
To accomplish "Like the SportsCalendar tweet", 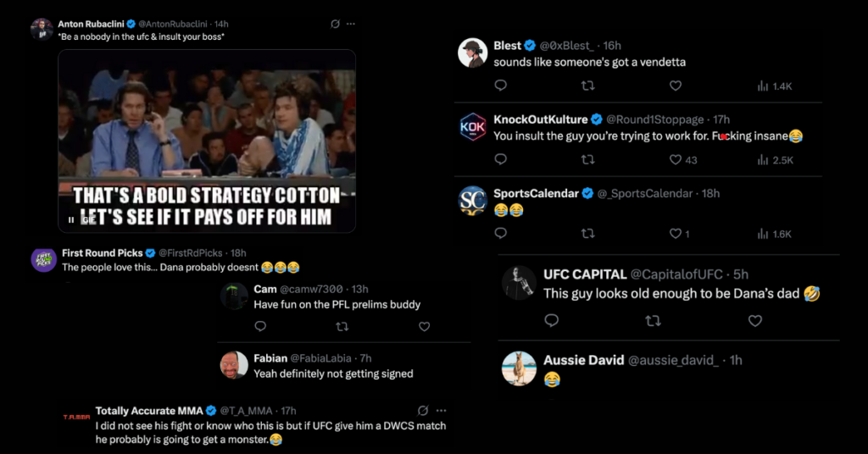I will tap(676, 234).
